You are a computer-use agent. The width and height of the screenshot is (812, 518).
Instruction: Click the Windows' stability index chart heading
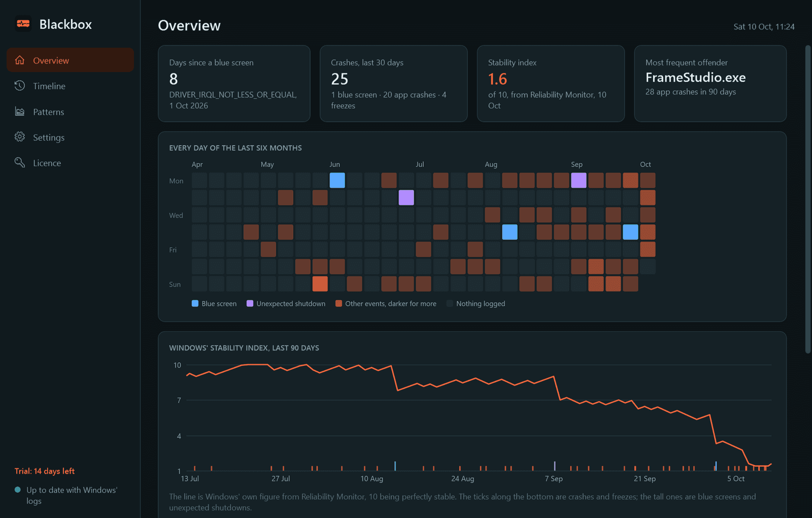(244, 348)
